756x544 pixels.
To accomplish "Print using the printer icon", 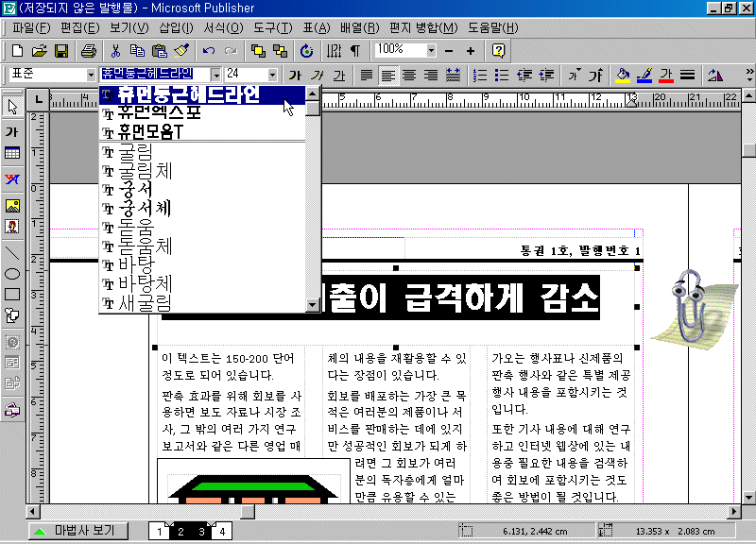I will pyautogui.click(x=89, y=51).
